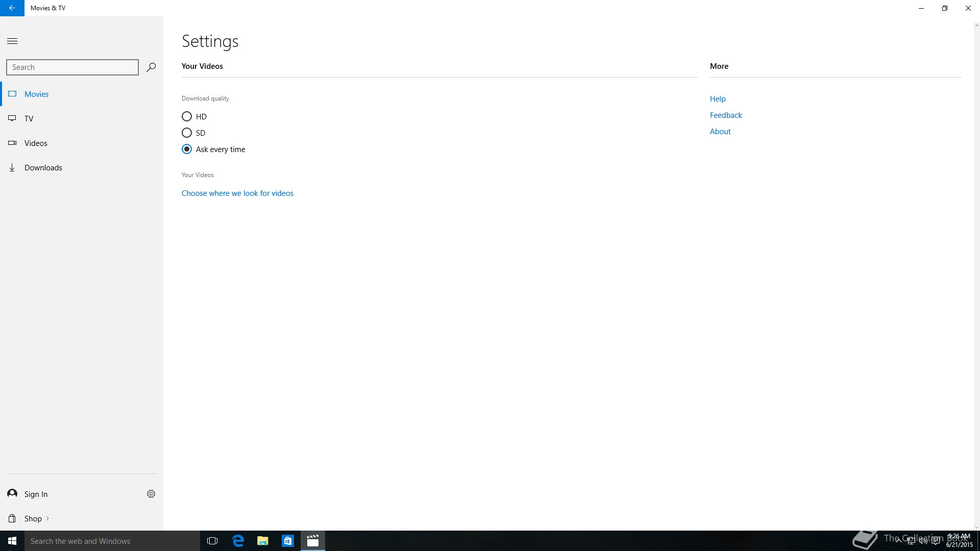This screenshot has height=551, width=980.
Task: Go to the Movies section
Action: pyautogui.click(x=36, y=94)
